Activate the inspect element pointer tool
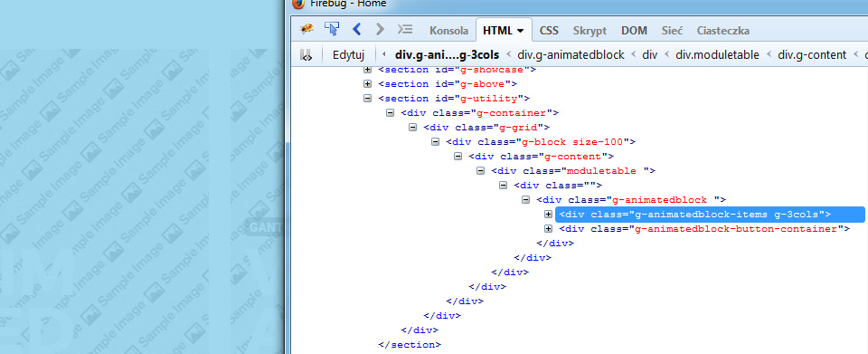Screen dimensions: 868x354 pos(332,29)
